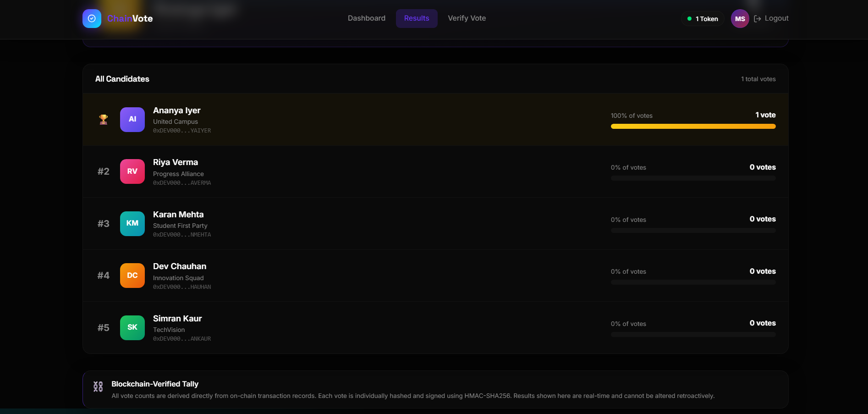Image resolution: width=868 pixels, height=414 pixels.
Task: Click the SK candidate avatar
Action: pyautogui.click(x=132, y=328)
